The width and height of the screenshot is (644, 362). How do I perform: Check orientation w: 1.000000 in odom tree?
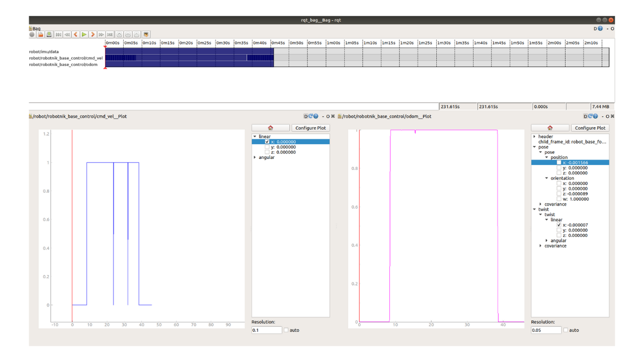coord(558,199)
